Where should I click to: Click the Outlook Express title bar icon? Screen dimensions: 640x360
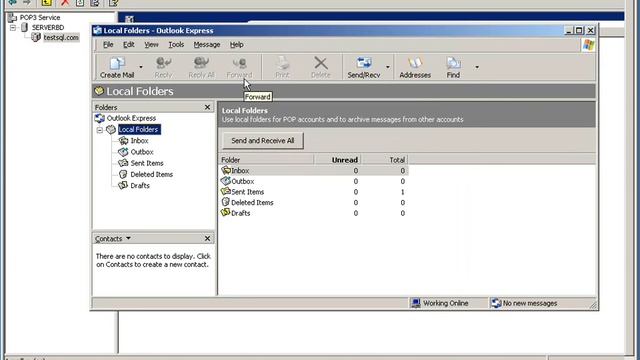[x=97, y=30]
